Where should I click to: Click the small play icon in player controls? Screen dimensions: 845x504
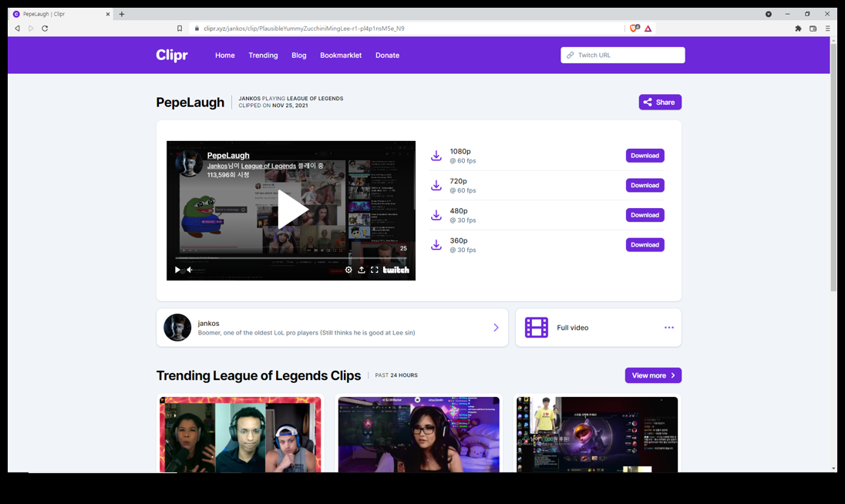pos(177,270)
